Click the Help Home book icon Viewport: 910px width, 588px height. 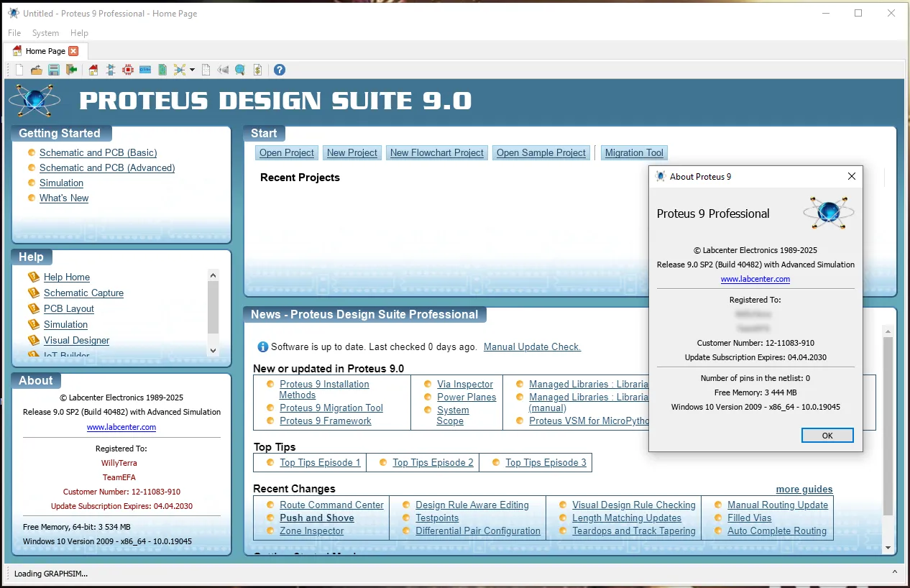pos(34,277)
